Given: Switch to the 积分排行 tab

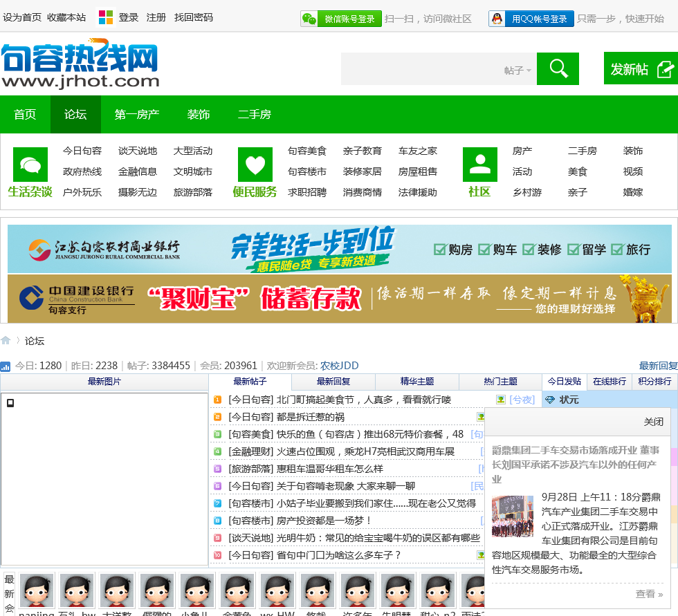Looking at the screenshot, I should click(x=654, y=382).
